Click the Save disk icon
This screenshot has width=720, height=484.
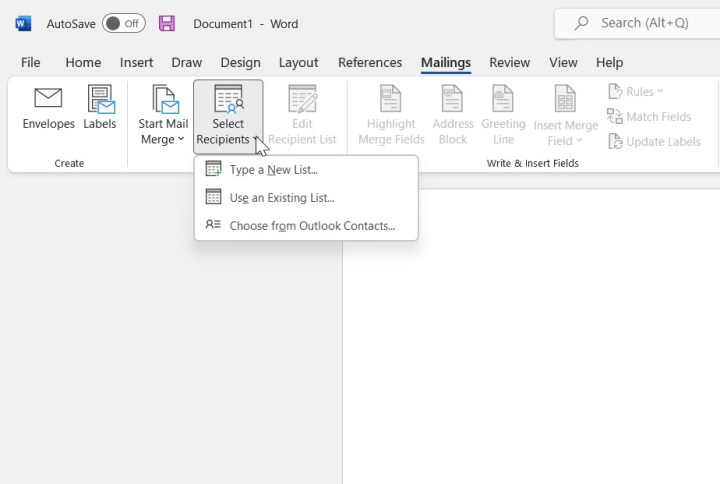[167, 23]
